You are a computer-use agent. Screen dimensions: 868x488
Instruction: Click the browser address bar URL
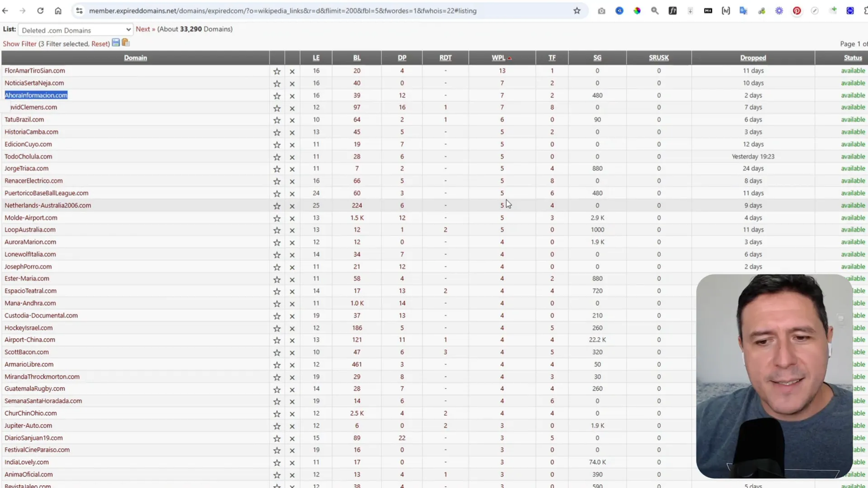pos(282,11)
